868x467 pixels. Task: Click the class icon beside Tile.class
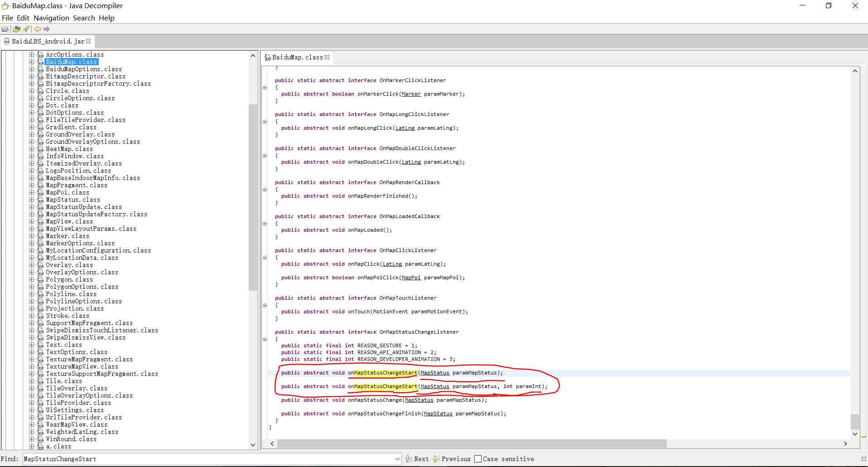[40, 381]
